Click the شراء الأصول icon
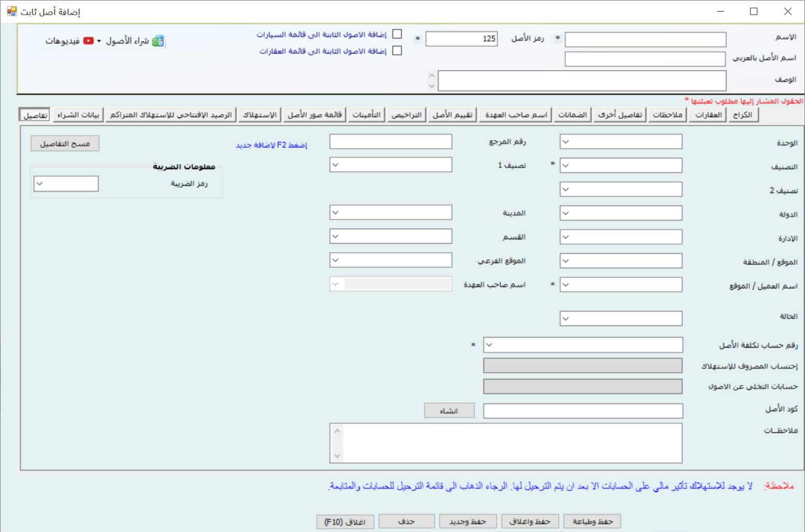 tap(158, 41)
